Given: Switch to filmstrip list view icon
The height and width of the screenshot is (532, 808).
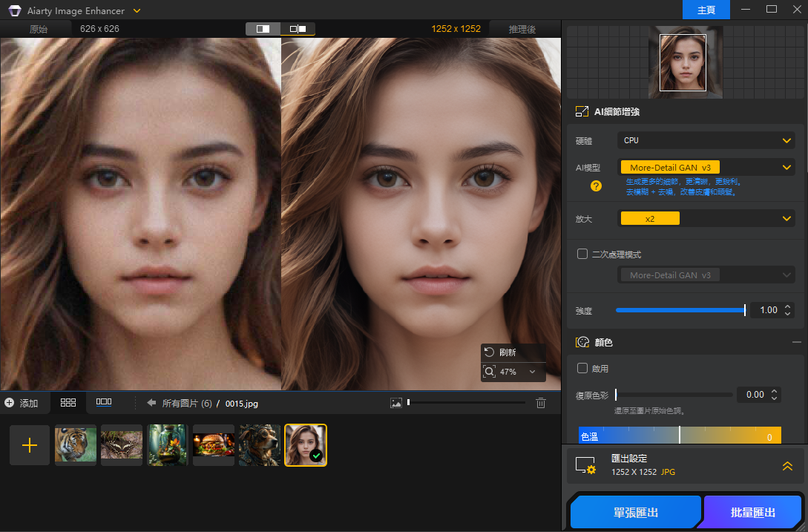Looking at the screenshot, I should (x=104, y=403).
